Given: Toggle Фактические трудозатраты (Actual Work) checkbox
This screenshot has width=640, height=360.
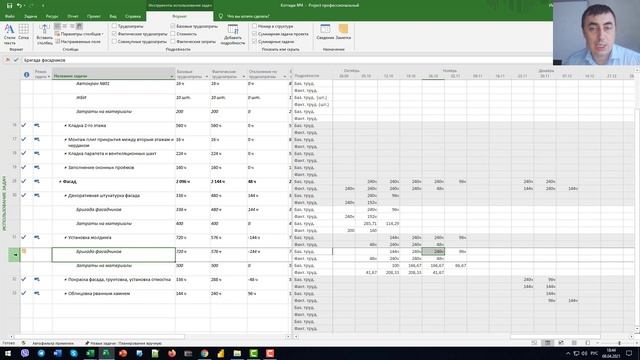Looking at the screenshot, I should (x=114, y=34).
